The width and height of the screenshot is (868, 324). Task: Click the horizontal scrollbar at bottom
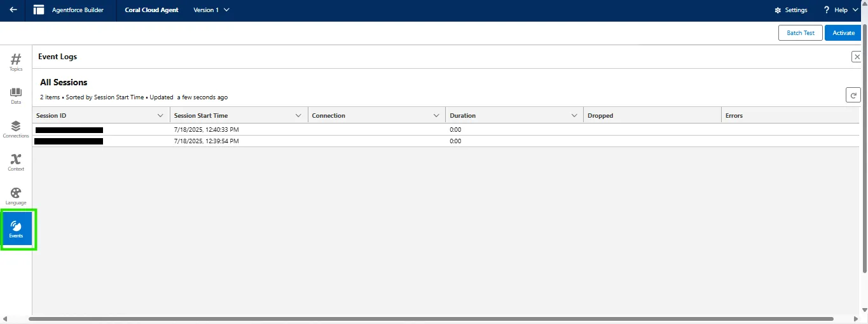click(x=432, y=318)
